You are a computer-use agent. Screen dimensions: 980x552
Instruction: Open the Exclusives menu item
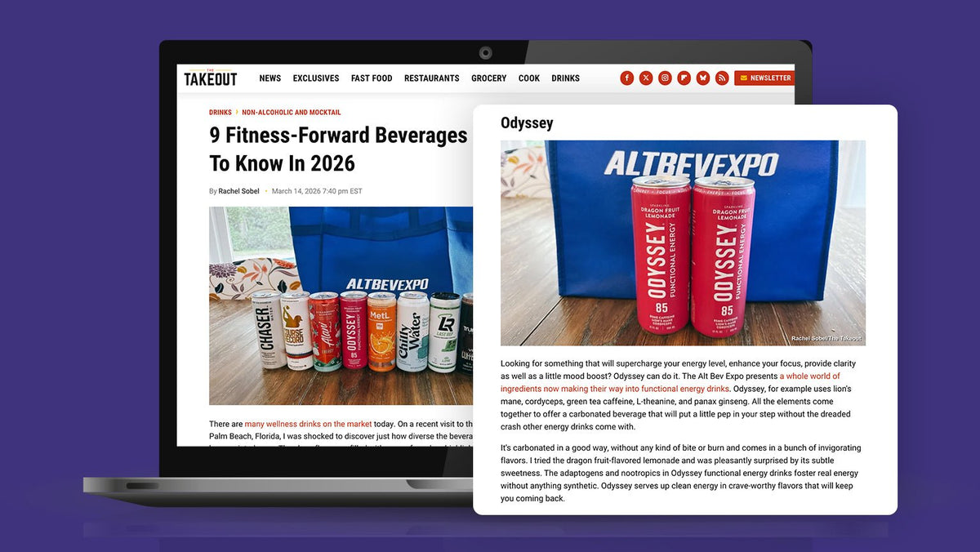tap(316, 78)
